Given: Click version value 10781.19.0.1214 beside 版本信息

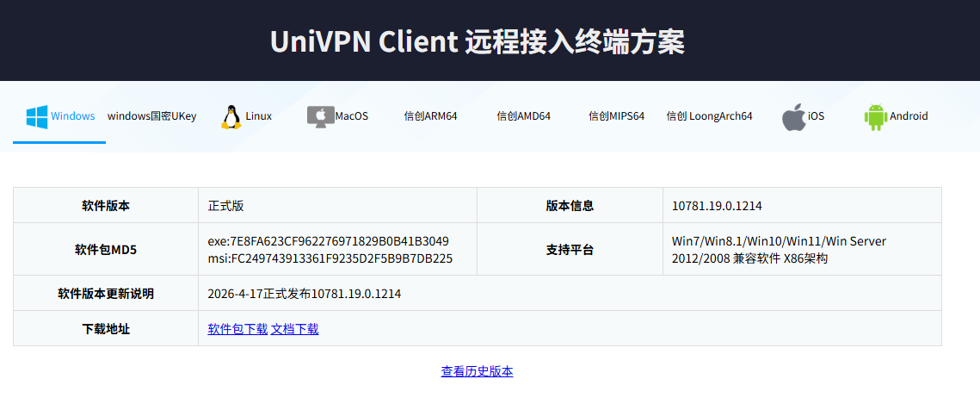Looking at the screenshot, I should tap(717, 206).
